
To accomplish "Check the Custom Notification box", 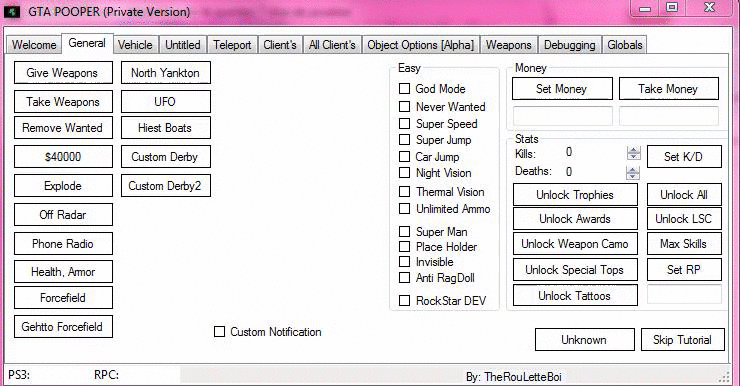I will click(x=219, y=332).
